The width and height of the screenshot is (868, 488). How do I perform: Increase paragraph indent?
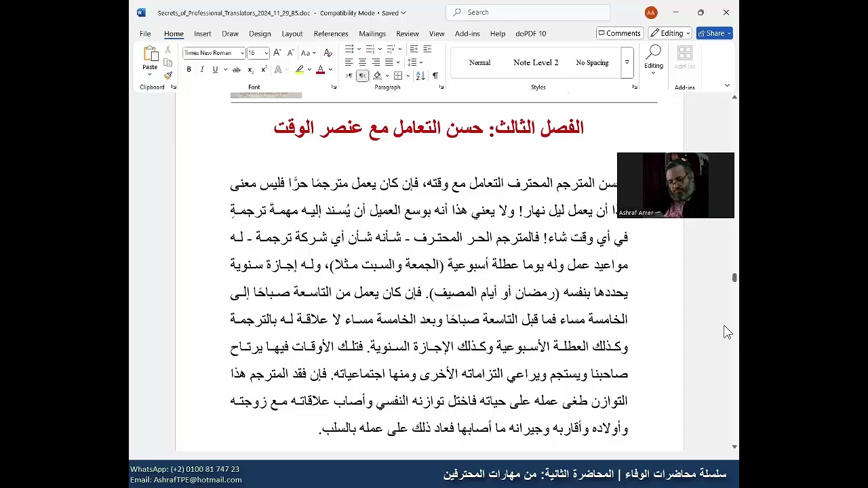point(427,49)
